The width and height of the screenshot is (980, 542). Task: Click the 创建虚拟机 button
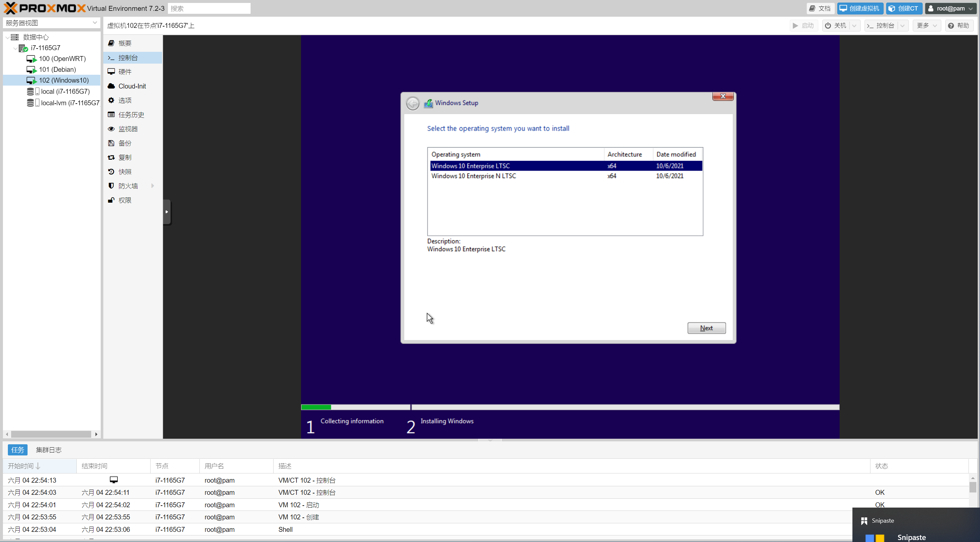click(860, 9)
